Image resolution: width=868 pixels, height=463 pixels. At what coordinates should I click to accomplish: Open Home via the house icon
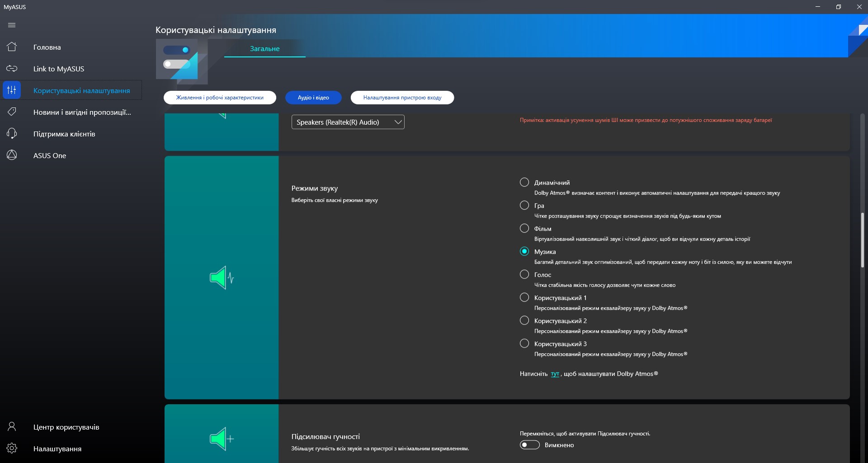click(x=12, y=47)
